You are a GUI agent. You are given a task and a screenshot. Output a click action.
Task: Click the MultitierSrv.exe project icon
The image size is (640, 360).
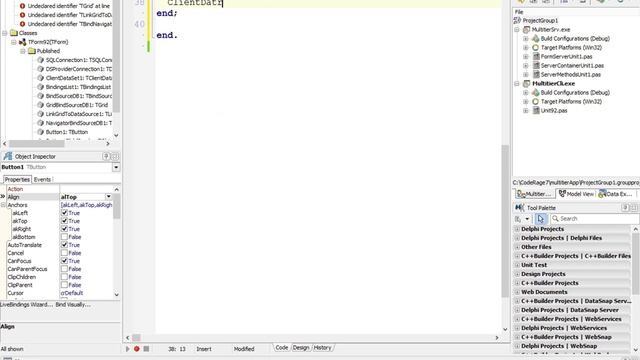point(527,29)
